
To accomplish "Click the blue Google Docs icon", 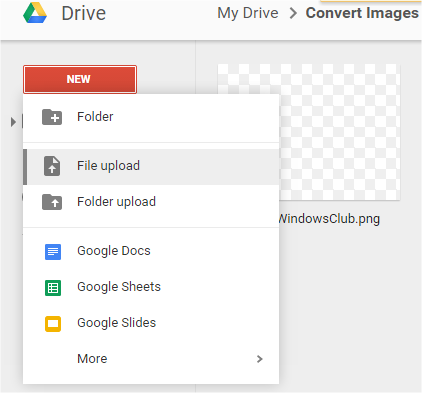I will point(53,252).
